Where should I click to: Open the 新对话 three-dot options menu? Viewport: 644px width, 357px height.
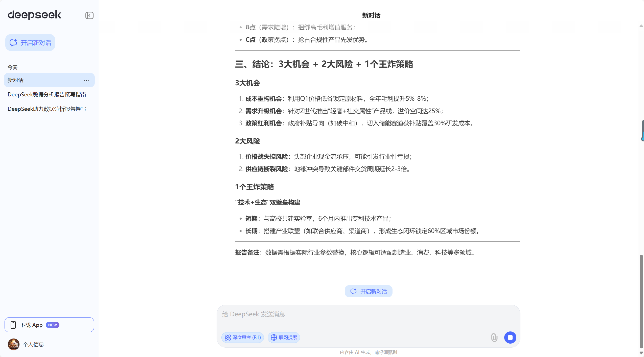tap(86, 80)
